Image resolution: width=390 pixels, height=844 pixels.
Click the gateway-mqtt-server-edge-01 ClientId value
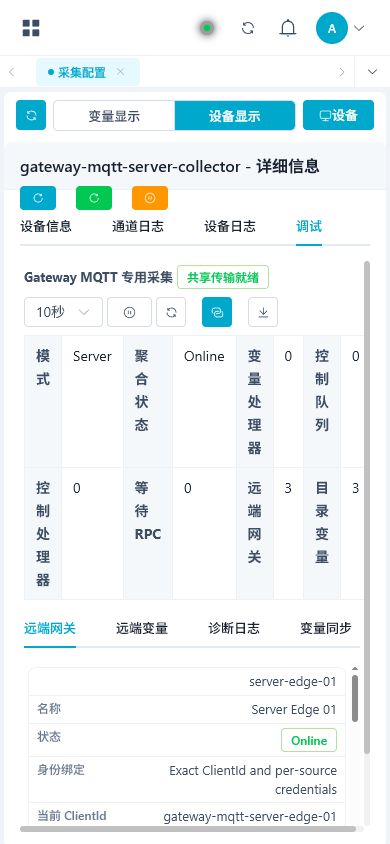(250, 817)
